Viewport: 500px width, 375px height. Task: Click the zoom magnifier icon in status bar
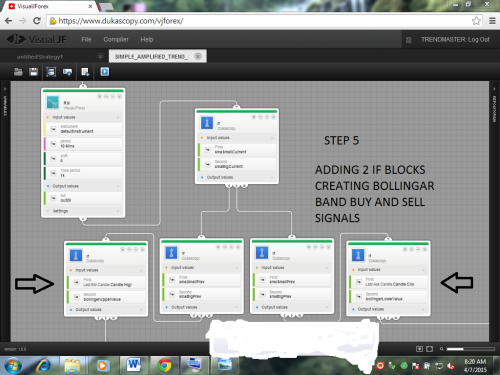click(x=441, y=349)
